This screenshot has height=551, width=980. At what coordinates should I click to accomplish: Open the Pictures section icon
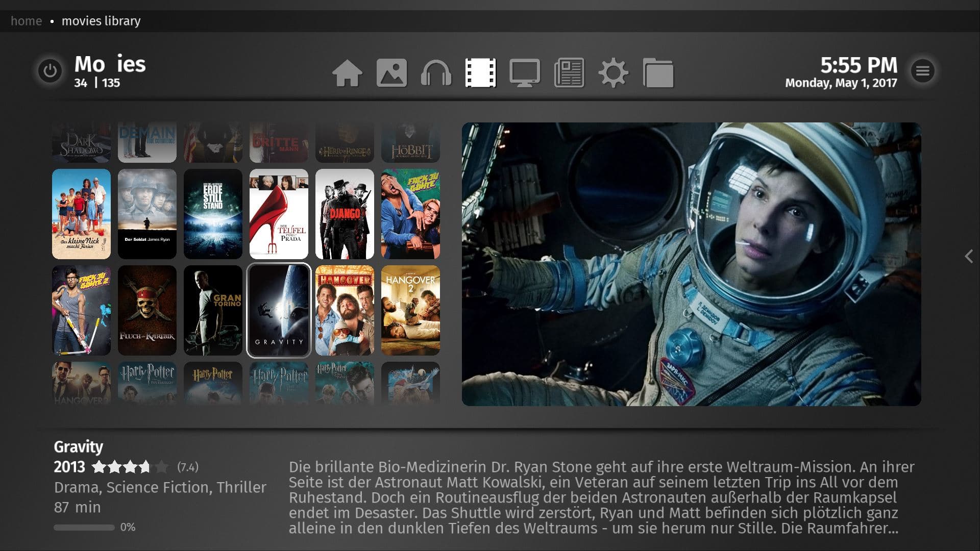click(x=392, y=73)
